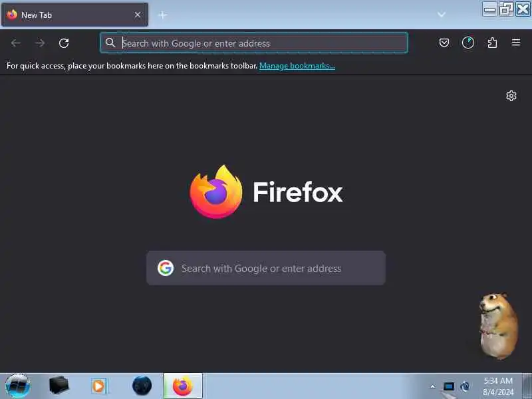Focus the address bar search field
Viewport: 532px width, 399px height.
254,43
